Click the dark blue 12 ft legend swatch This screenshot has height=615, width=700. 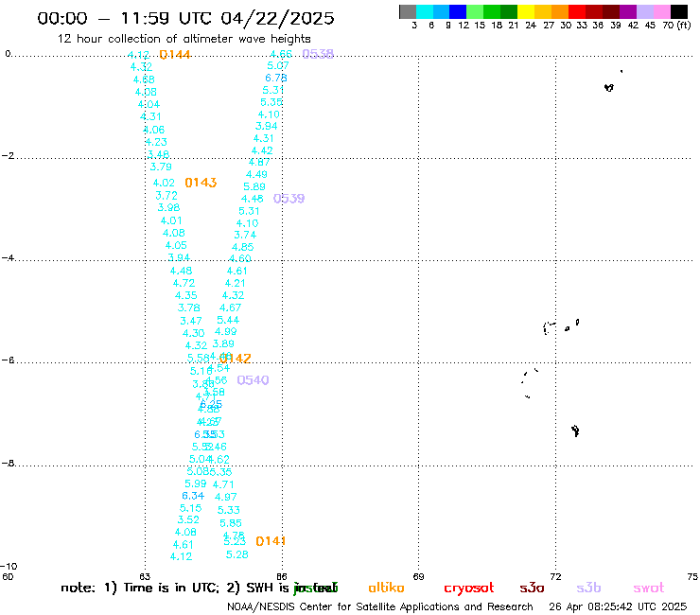coord(458,11)
